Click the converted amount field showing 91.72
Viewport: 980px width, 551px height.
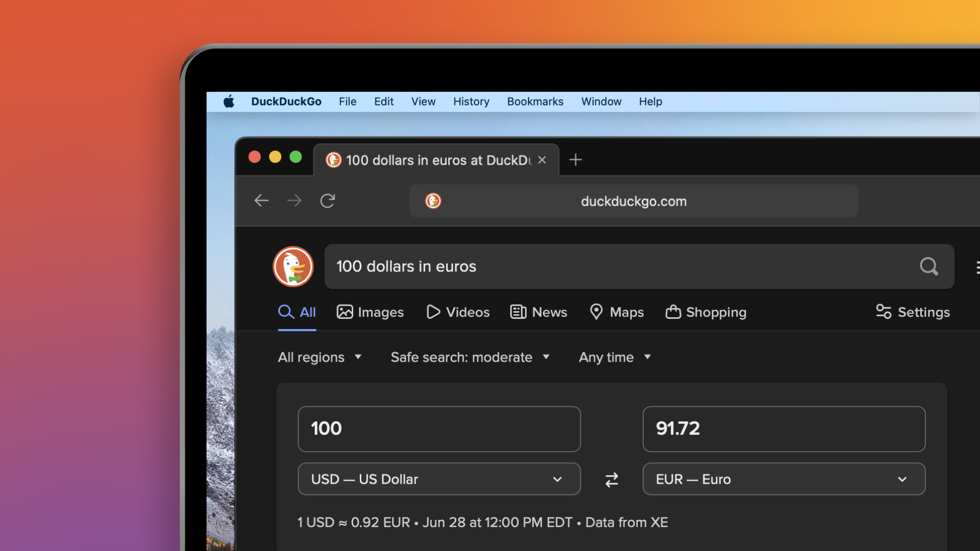point(783,429)
